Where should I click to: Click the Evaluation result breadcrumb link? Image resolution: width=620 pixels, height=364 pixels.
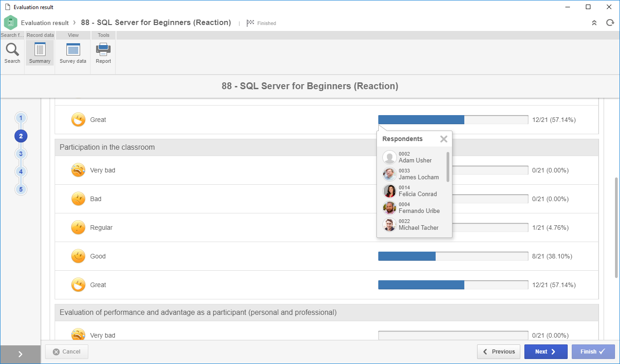pyautogui.click(x=45, y=23)
